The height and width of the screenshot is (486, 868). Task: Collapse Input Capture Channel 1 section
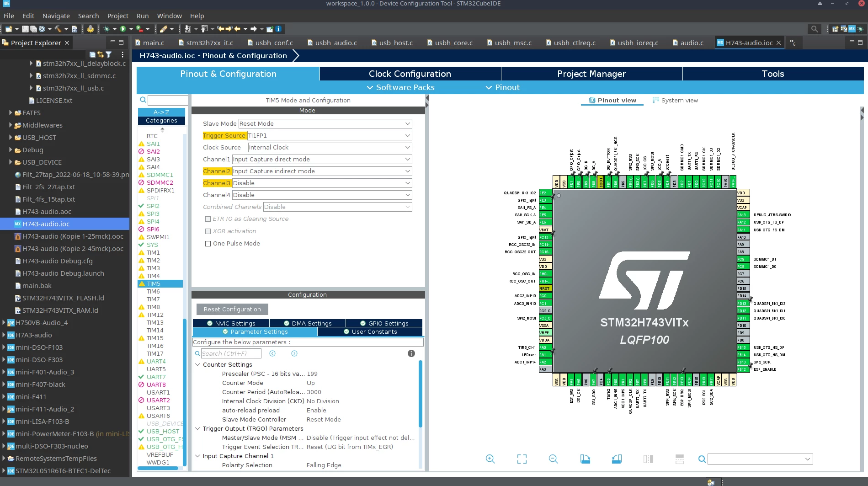(x=197, y=456)
